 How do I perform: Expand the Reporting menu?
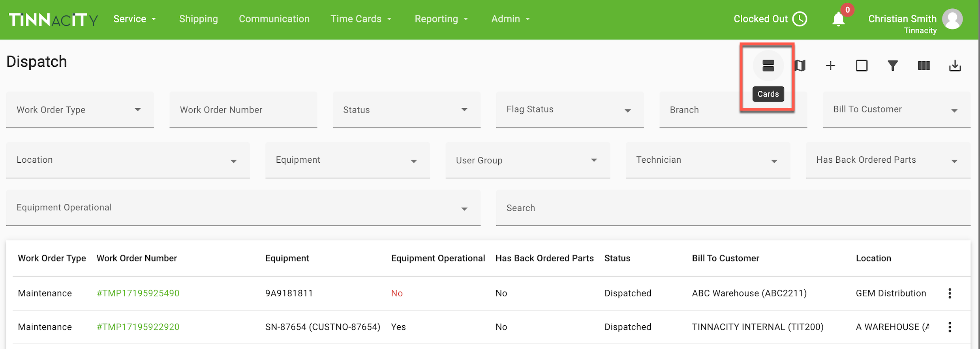(x=441, y=19)
